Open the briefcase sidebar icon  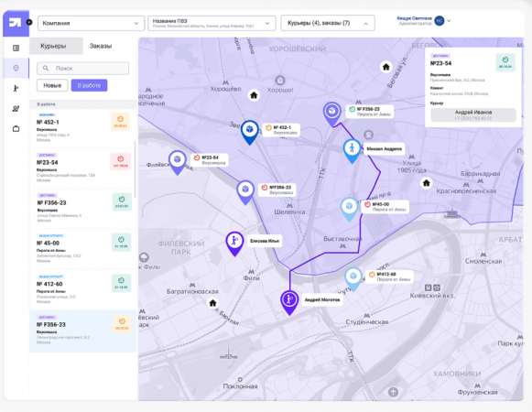click(16, 128)
